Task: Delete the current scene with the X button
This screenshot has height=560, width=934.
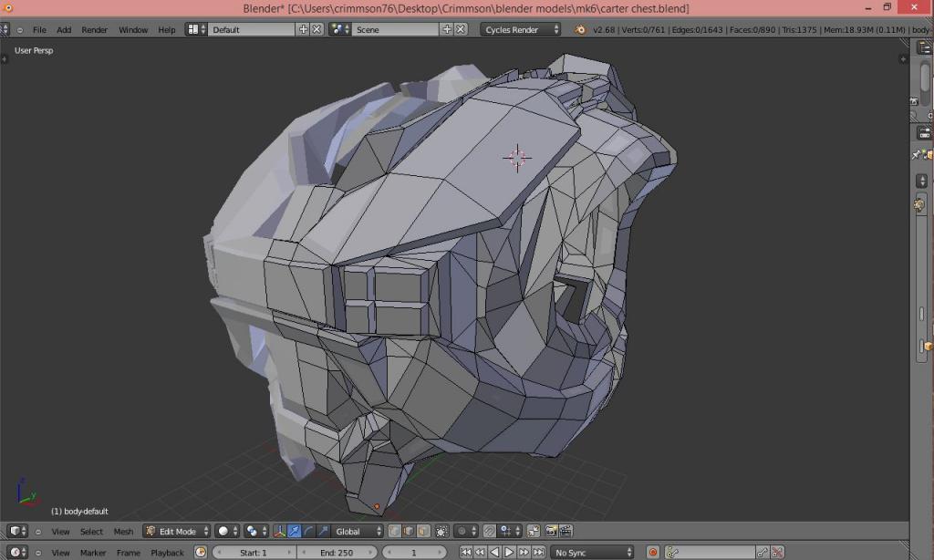Action: [461, 29]
